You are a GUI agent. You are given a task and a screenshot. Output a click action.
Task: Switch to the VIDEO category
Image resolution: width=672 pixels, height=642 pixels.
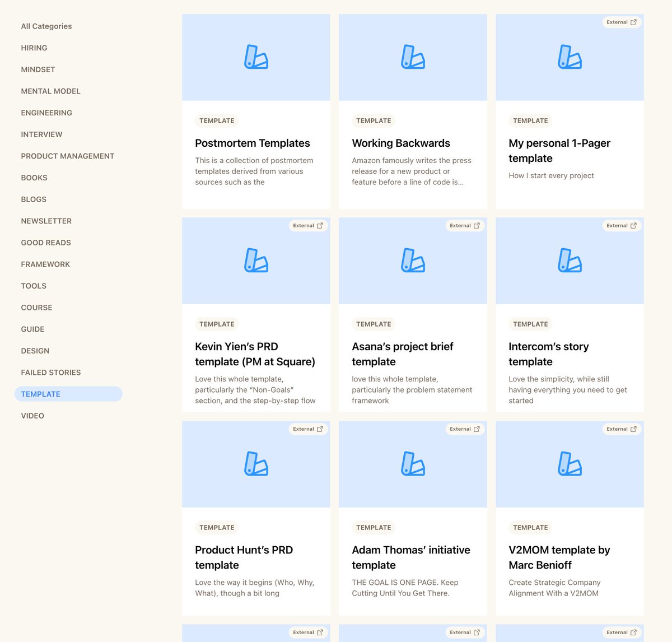[x=32, y=416]
